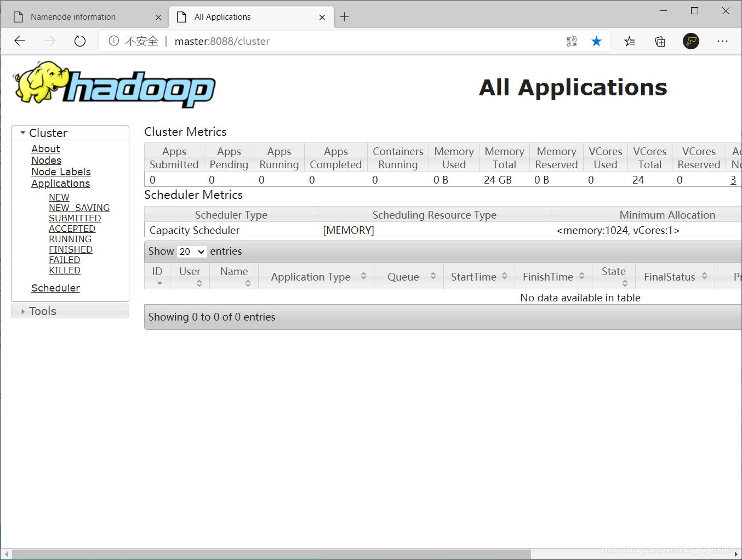
Task: Open the Node Labels link
Action: click(61, 172)
